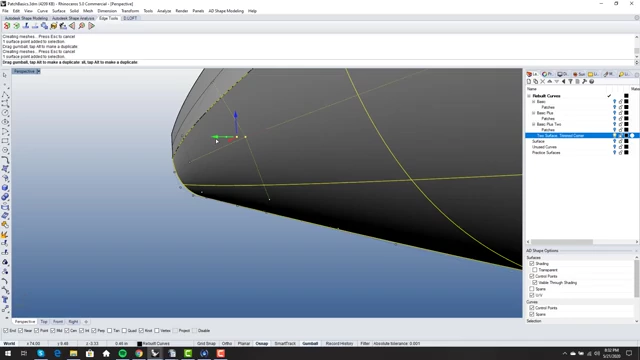
Task: Click the Skype icon in the taskbar
Action: pos(41,353)
